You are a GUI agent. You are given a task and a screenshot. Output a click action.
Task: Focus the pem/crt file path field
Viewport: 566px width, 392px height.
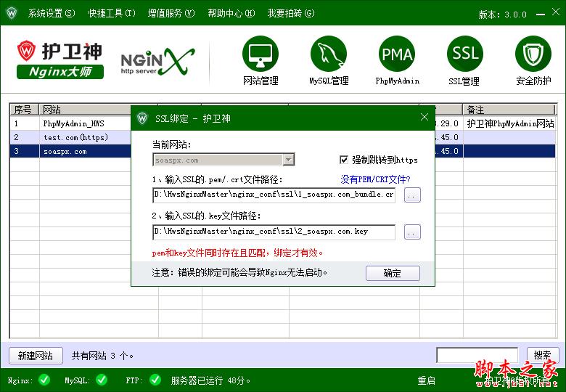pos(274,195)
